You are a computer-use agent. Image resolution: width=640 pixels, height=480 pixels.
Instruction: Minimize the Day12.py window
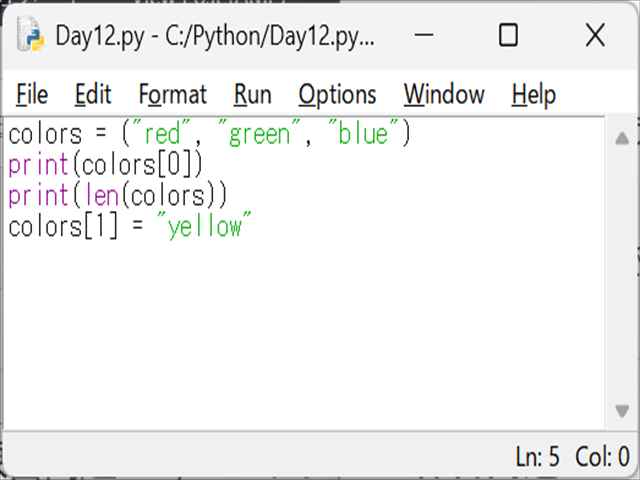[424, 35]
